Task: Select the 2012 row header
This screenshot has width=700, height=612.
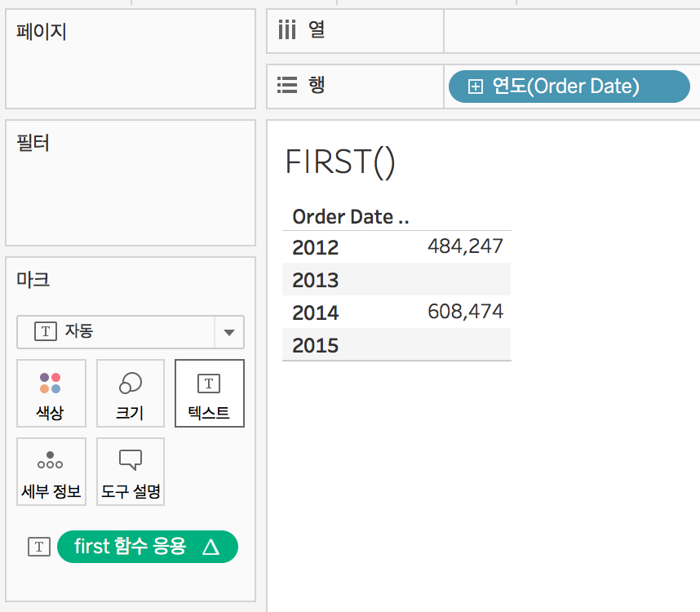Action: pos(316,247)
